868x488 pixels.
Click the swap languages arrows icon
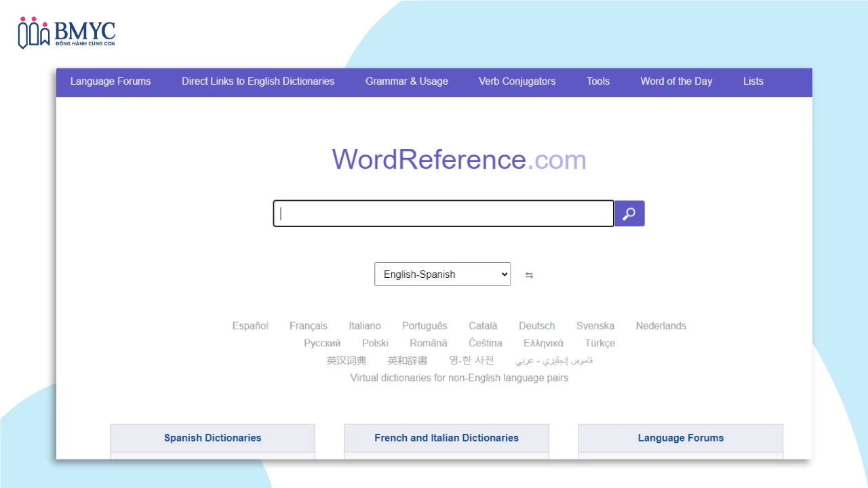click(x=529, y=275)
